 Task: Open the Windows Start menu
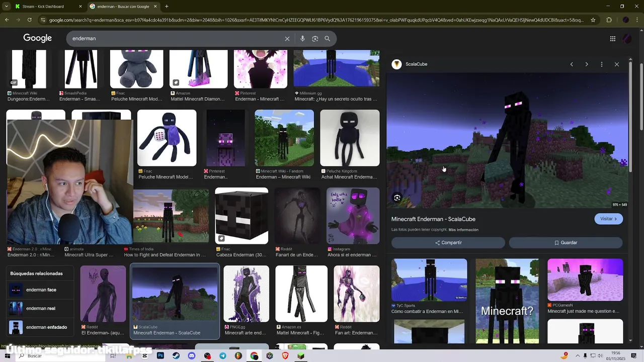coord(7,356)
